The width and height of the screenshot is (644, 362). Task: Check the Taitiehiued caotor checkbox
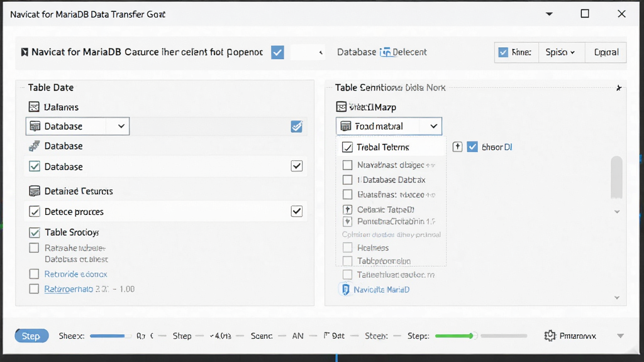(x=347, y=275)
